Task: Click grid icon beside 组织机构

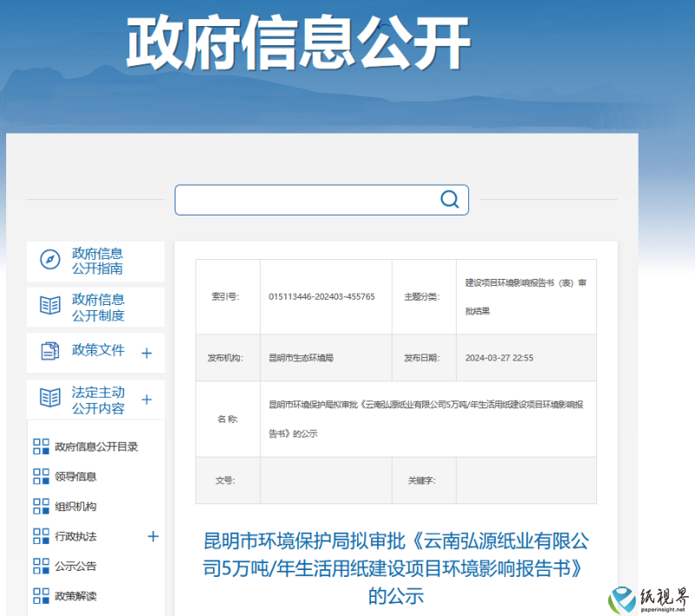Action: [41, 507]
